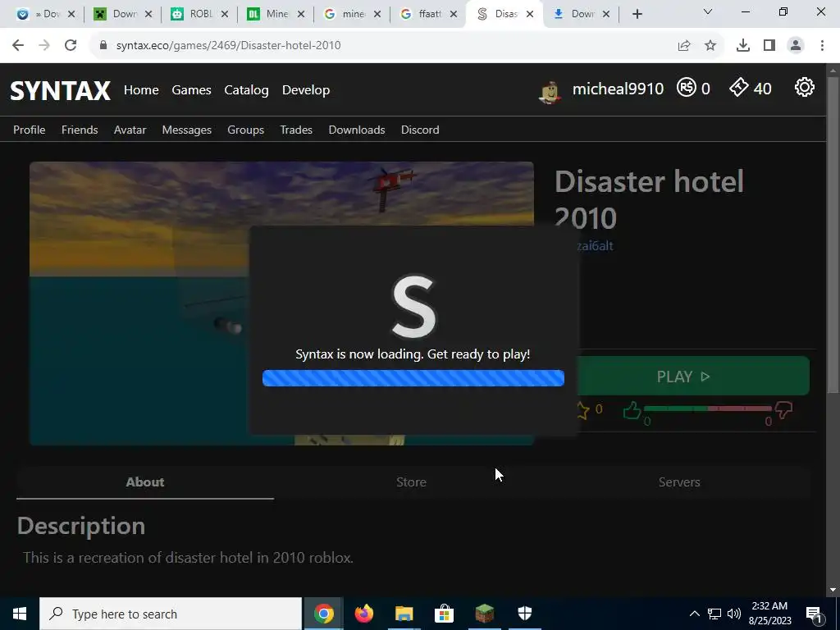
Task: Switch to the ffaat Google tab
Action: tap(430, 15)
